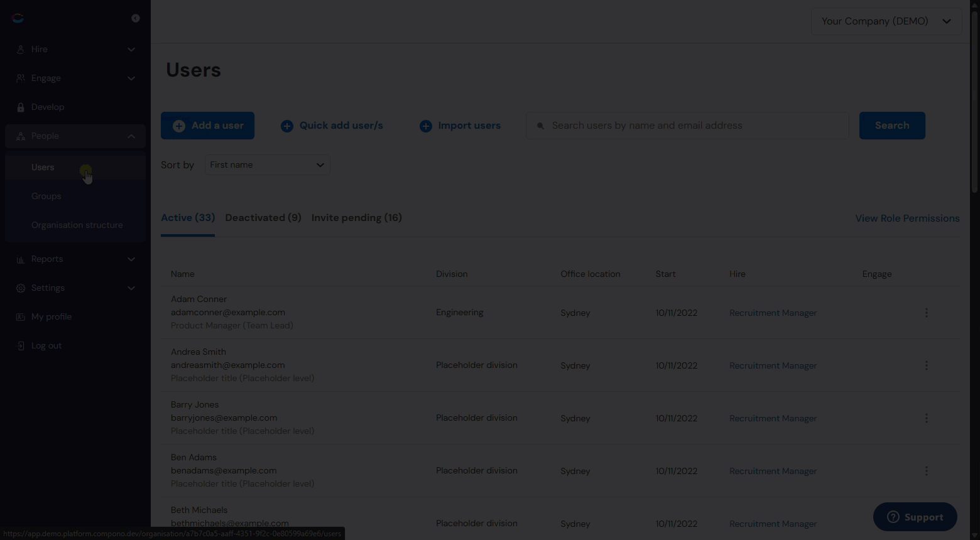Click the Develop lock icon
This screenshot has height=540, width=980.
(x=21, y=107)
